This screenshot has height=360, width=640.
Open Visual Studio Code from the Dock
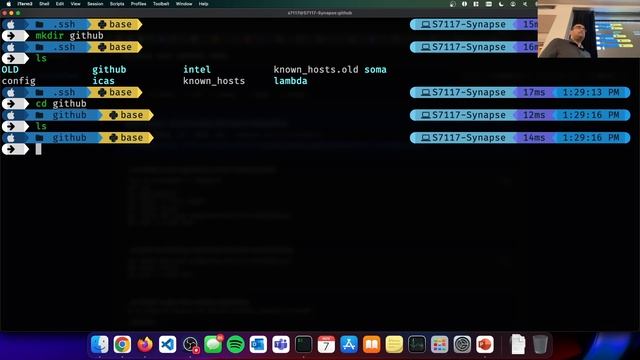pos(167,344)
